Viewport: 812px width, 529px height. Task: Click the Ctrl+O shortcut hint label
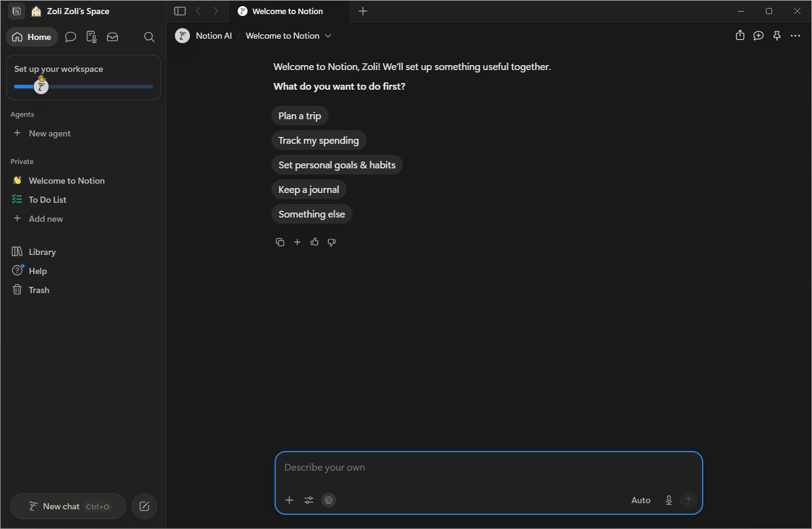point(98,507)
